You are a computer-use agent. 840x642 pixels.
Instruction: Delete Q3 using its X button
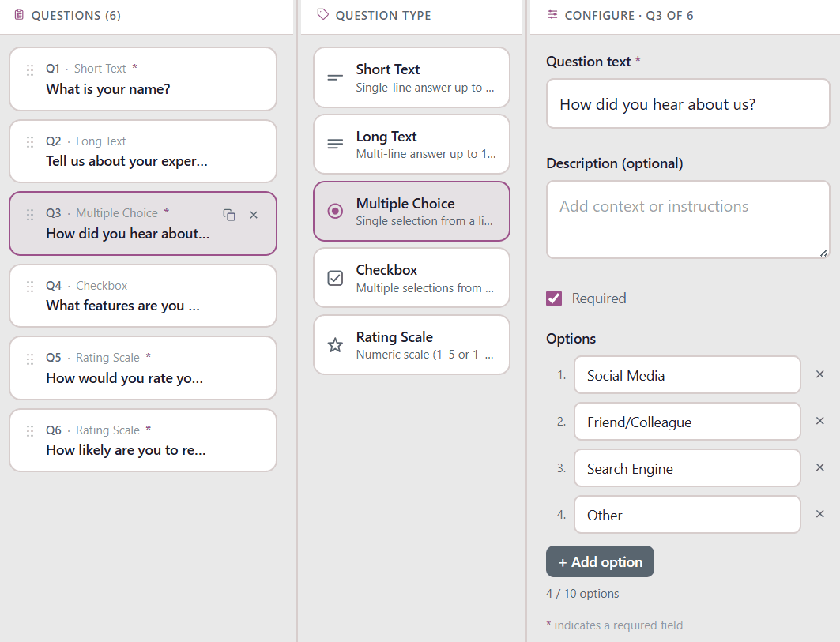tap(253, 213)
